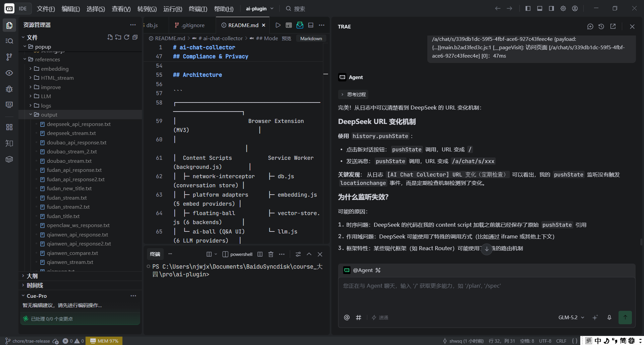Open the 帮助(H) menu
This screenshot has width=644, height=345.
coord(223,9)
